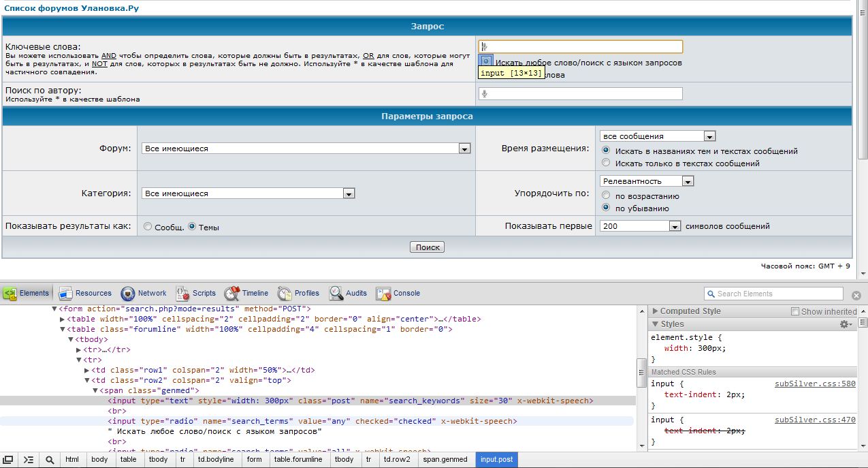Toggle the show console icon in status bar
The image size is (868, 468).
(29, 460)
